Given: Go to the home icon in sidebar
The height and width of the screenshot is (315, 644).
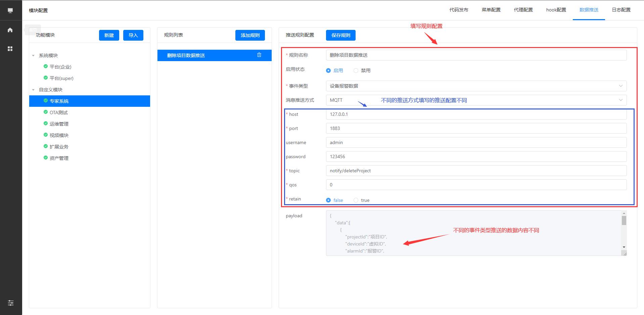Looking at the screenshot, I should [x=10, y=30].
